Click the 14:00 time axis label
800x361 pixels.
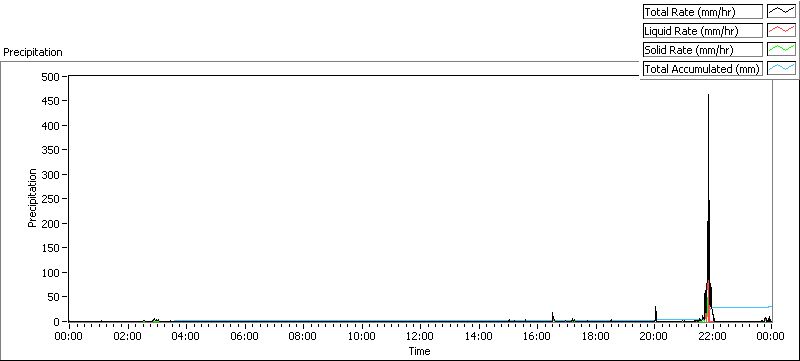[x=479, y=336]
